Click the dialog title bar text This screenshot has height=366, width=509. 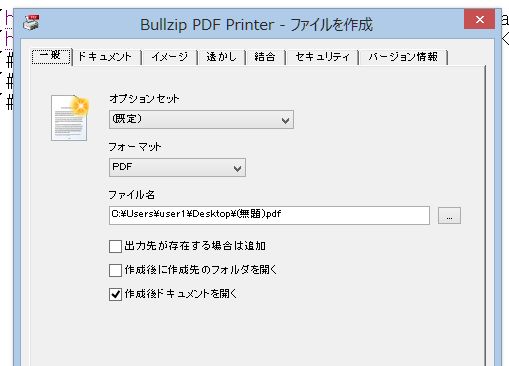(256, 25)
